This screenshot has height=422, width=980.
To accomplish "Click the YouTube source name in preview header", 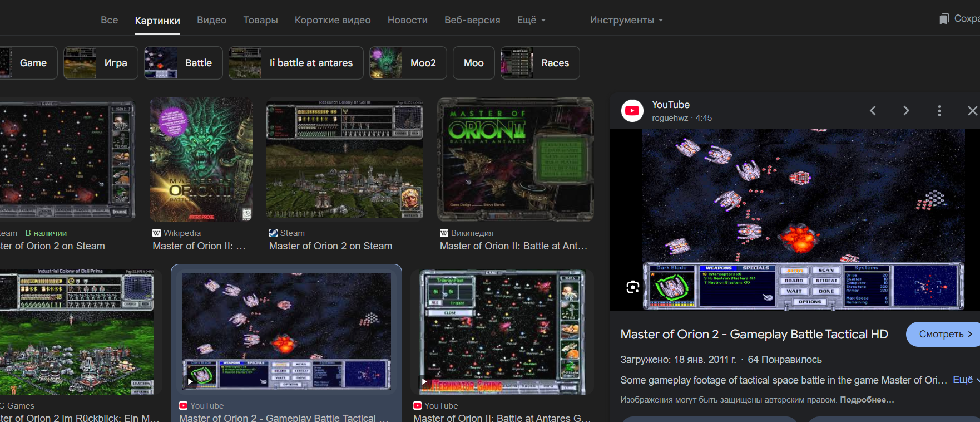I will point(671,105).
